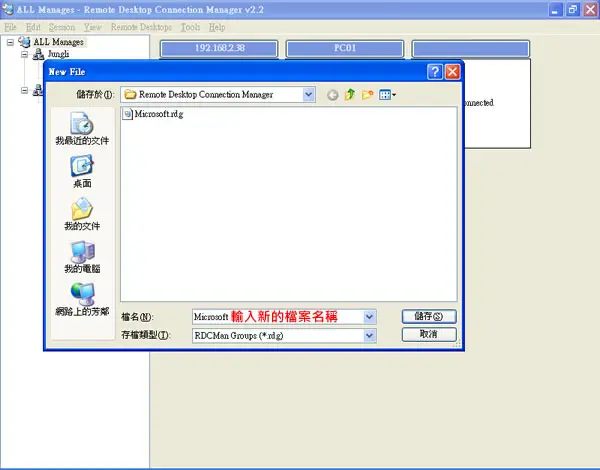The width and height of the screenshot is (600, 470).
Task: Click the Create New Folder icon
Action: pyautogui.click(x=367, y=95)
